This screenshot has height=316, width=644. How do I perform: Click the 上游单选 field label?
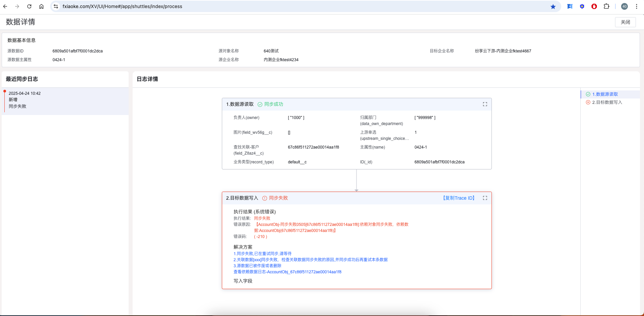[x=384, y=135]
